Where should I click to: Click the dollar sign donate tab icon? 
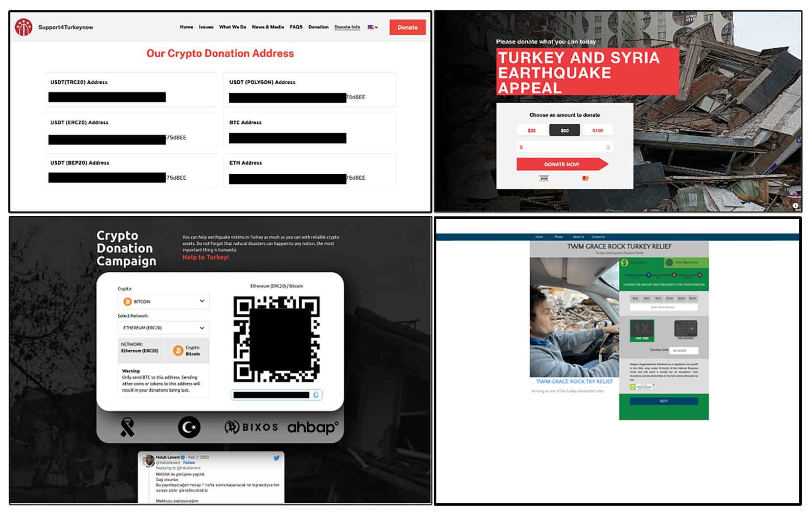tap(624, 263)
